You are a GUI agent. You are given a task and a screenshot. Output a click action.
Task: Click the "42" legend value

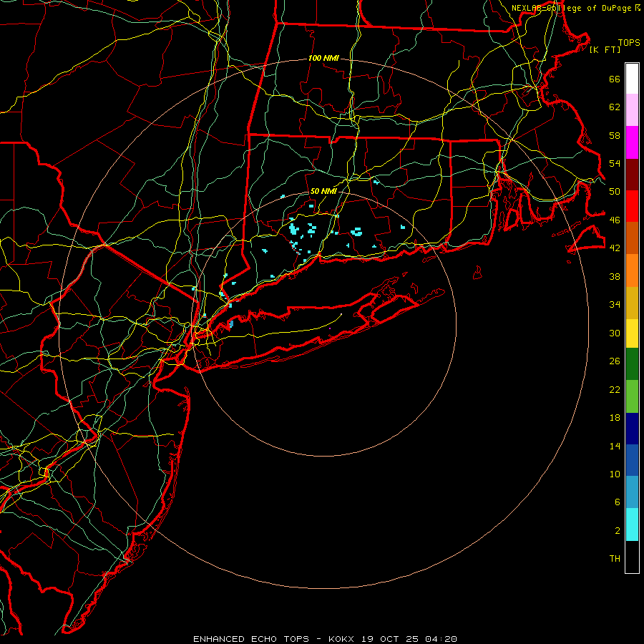click(615, 248)
